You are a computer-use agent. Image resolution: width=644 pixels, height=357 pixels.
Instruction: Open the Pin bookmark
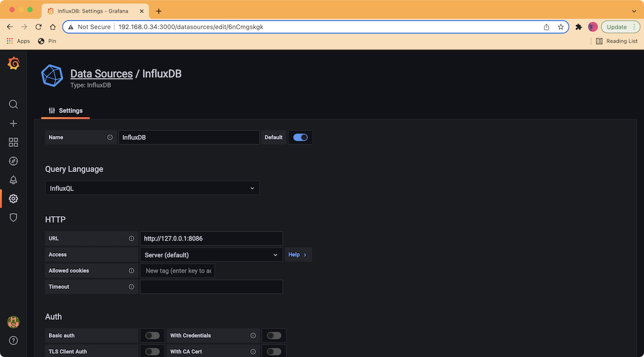47,41
